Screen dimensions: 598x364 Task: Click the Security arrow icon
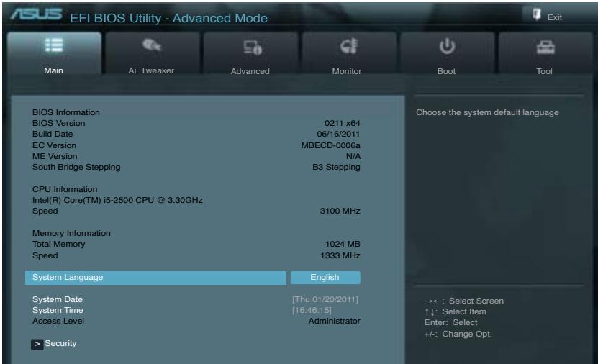click(37, 344)
